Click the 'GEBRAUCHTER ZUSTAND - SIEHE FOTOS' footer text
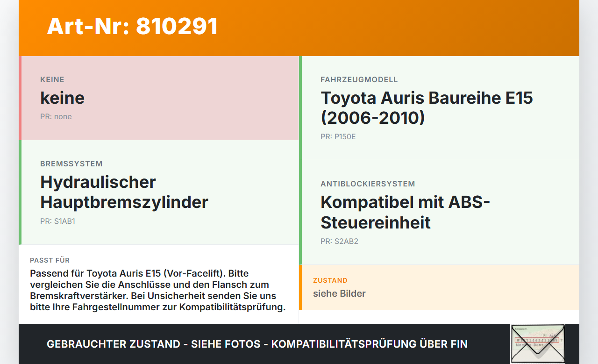 (x=257, y=344)
